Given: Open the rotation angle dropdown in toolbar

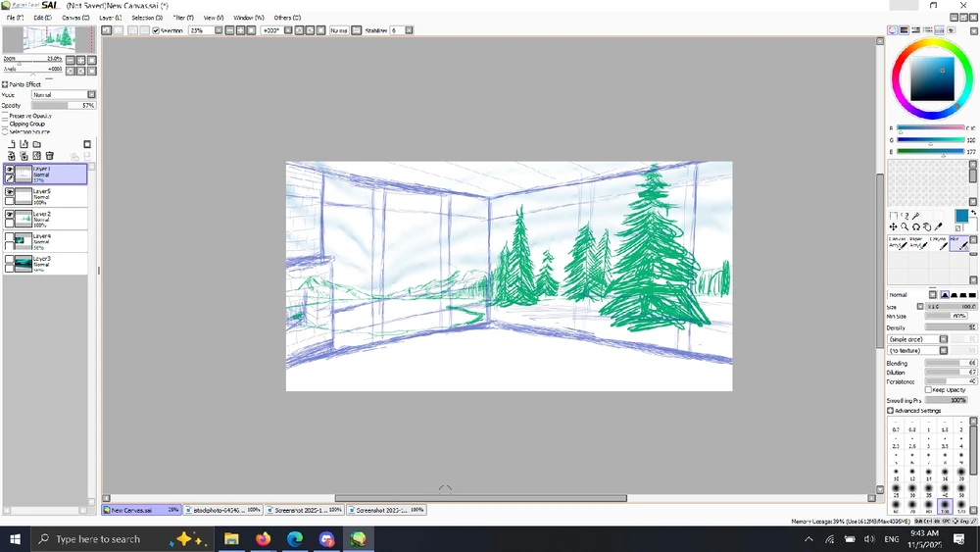Looking at the screenshot, I should (x=288, y=30).
